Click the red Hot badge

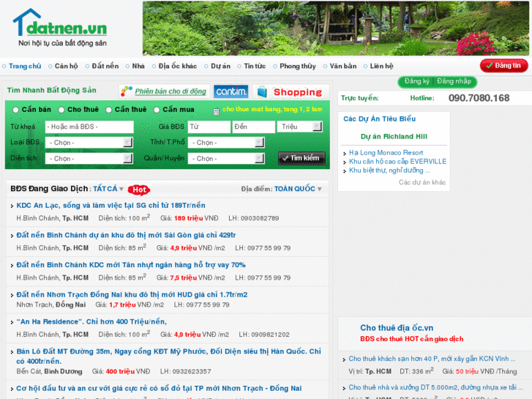pyautogui.click(x=139, y=190)
